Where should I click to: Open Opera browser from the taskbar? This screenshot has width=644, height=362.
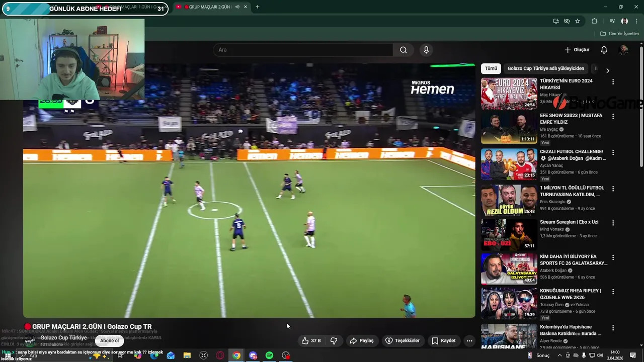(220, 355)
